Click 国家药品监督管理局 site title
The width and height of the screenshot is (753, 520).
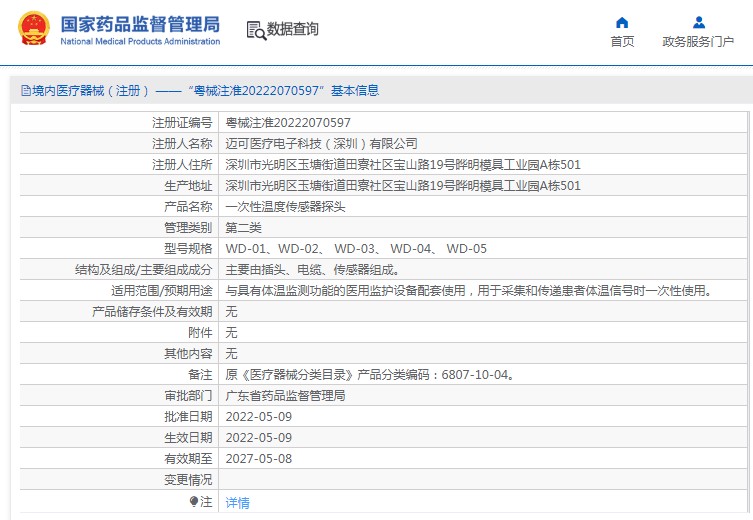[140, 24]
